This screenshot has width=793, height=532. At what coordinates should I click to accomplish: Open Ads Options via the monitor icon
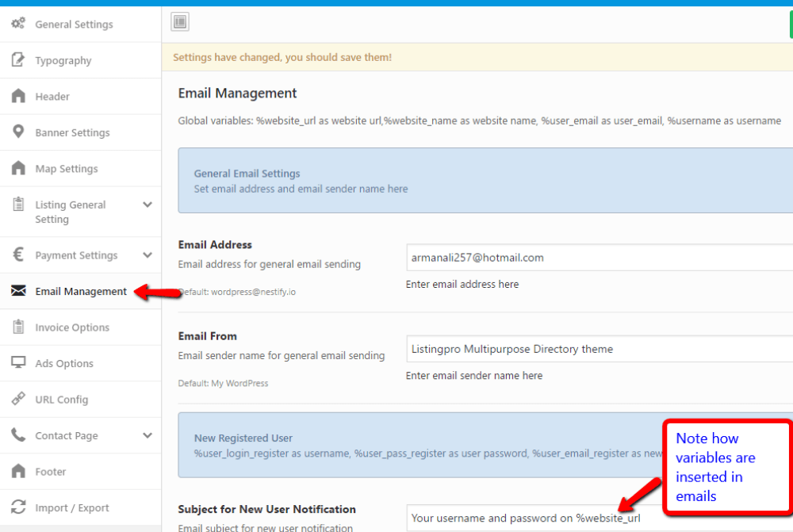coord(16,363)
